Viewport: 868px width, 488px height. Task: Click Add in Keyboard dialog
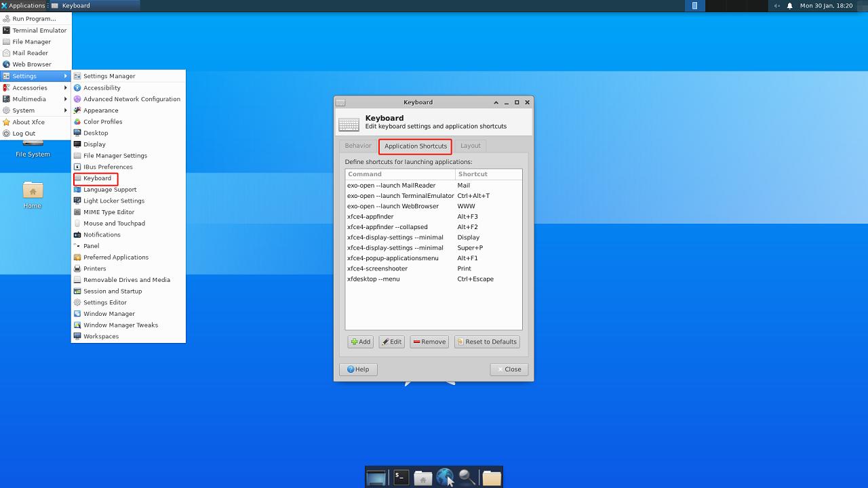pyautogui.click(x=361, y=342)
